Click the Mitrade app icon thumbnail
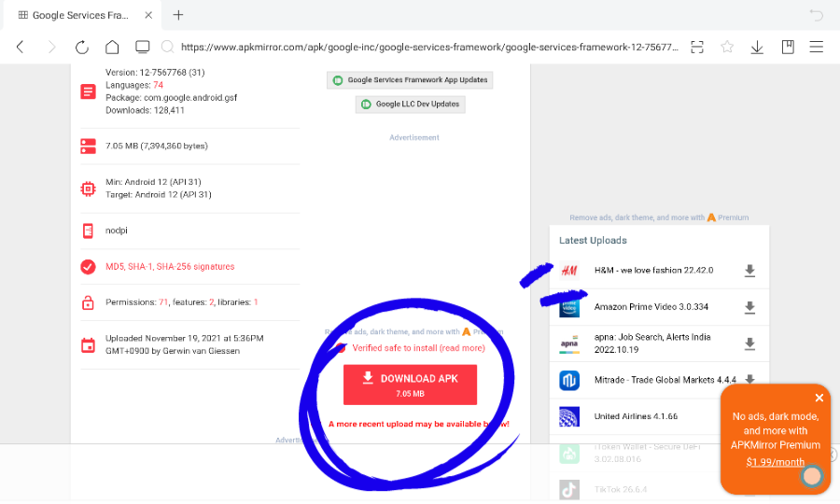The width and height of the screenshot is (840, 504). (x=569, y=380)
